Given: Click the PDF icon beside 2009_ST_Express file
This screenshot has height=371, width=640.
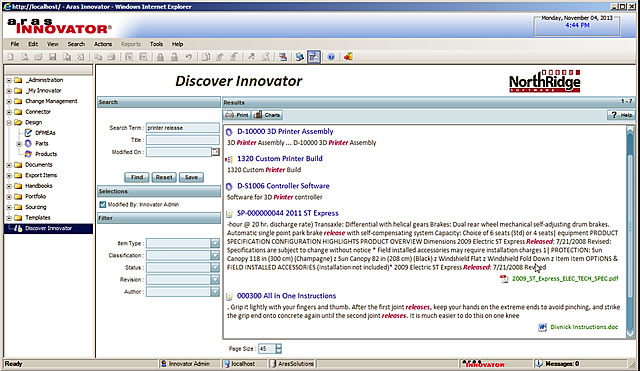Looking at the screenshot, I should tap(504, 279).
